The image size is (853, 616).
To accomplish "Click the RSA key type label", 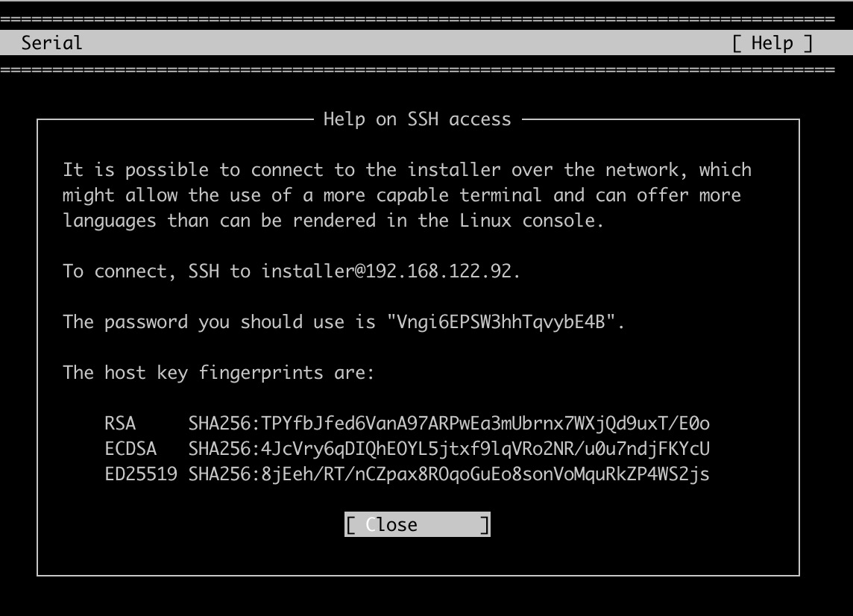I will [120, 424].
